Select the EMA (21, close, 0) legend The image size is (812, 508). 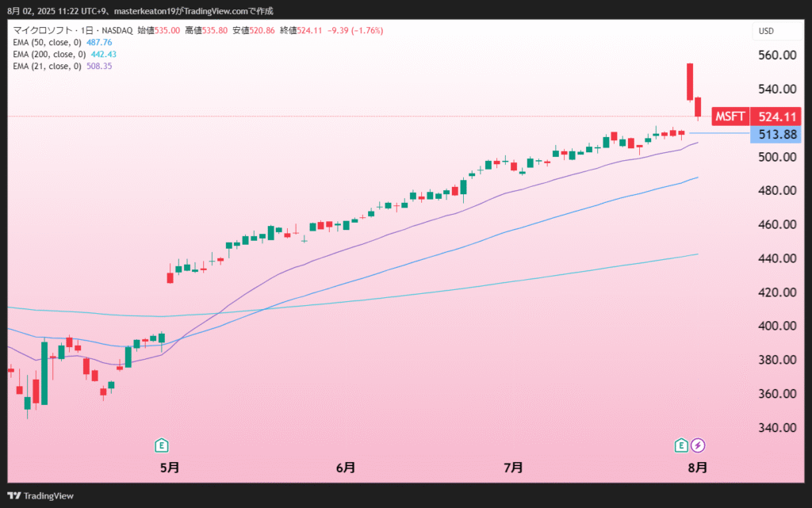[x=47, y=67]
